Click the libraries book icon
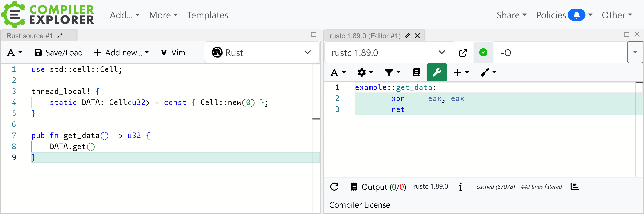 (x=416, y=72)
